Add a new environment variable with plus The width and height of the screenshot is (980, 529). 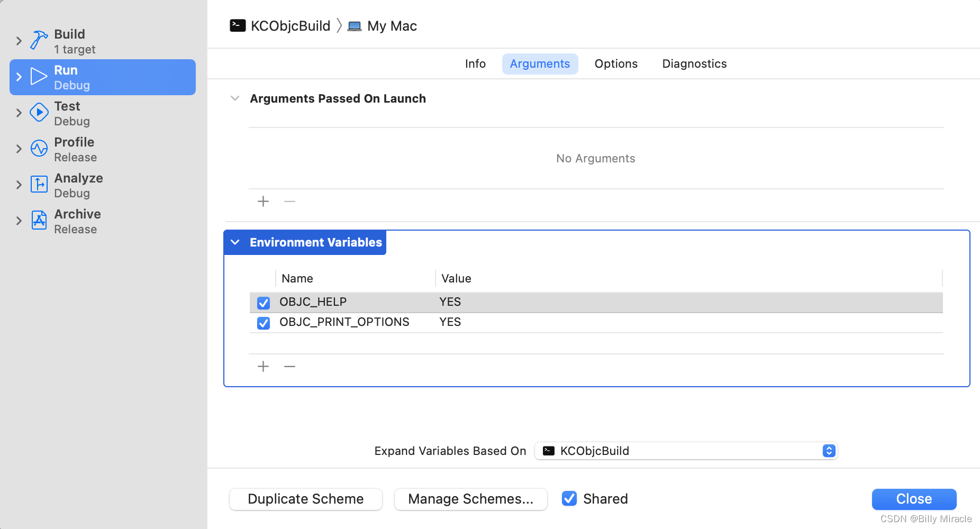(263, 367)
